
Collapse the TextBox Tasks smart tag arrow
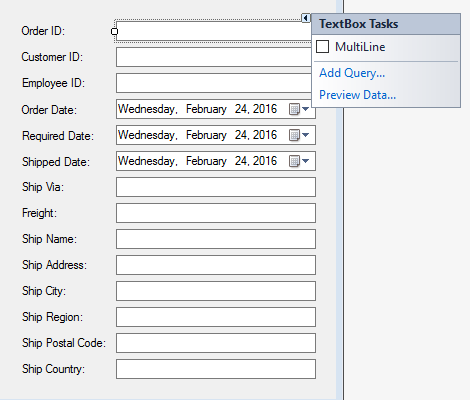(306, 18)
